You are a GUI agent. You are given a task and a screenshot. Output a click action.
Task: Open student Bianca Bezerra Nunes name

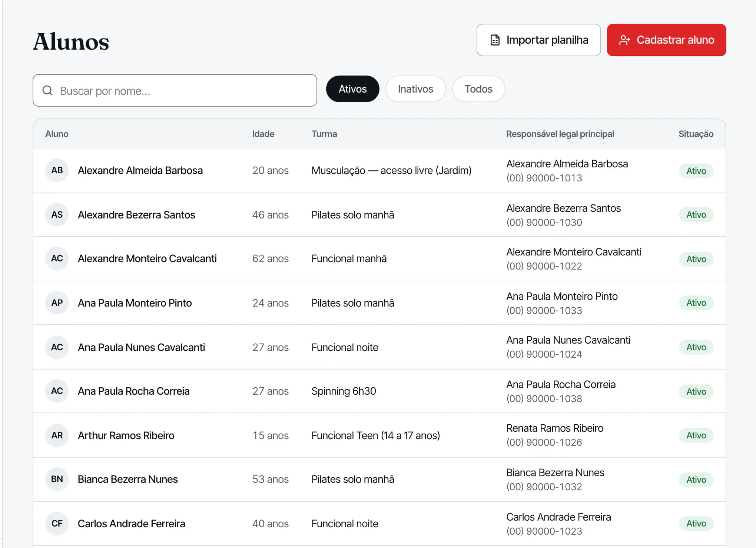coord(128,479)
